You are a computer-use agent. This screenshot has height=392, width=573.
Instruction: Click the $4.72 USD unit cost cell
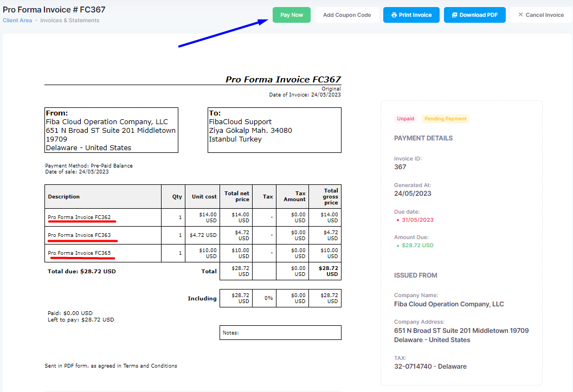click(203, 235)
